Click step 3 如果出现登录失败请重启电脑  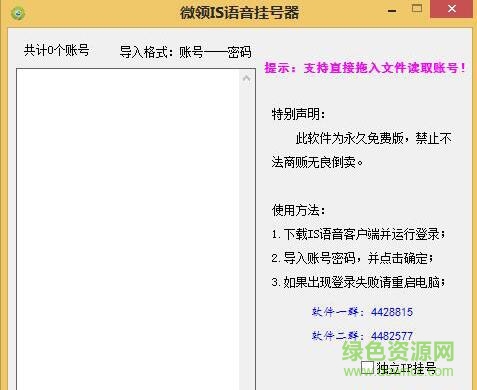pos(358,282)
